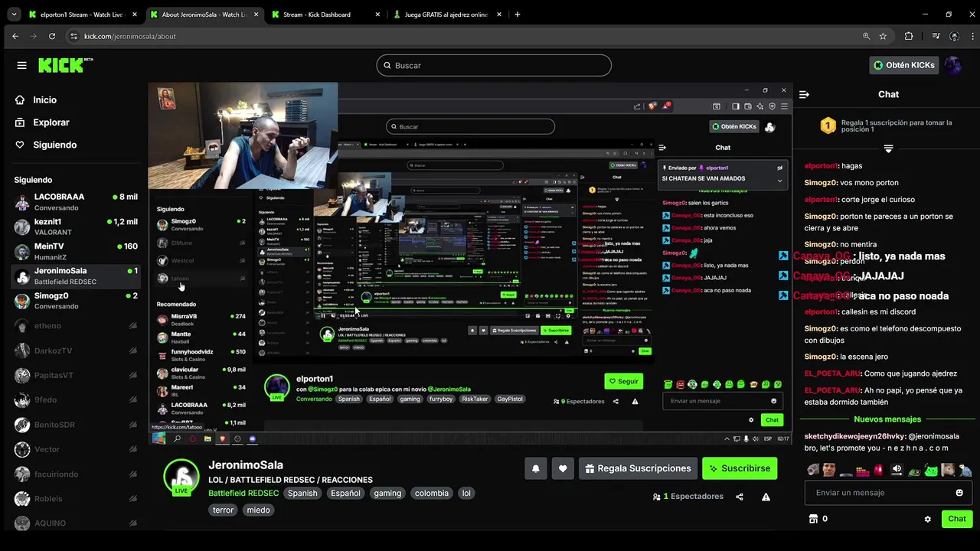Open Chrome media controls icon

[936, 36]
